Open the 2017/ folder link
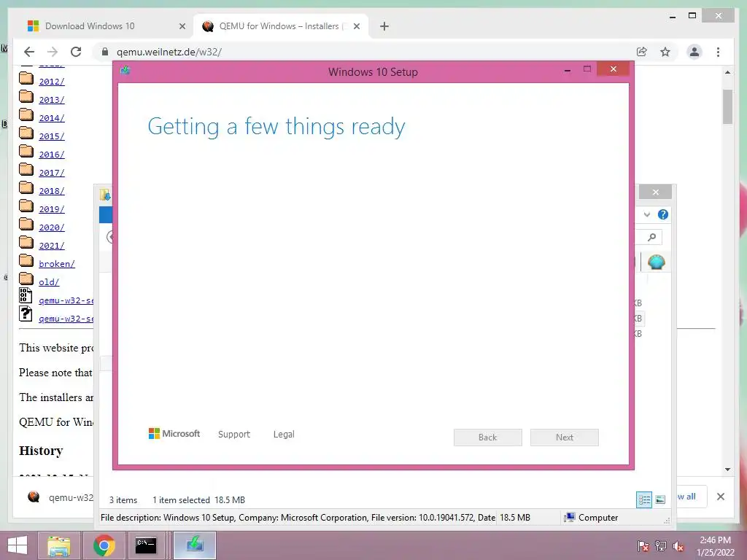The width and height of the screenshot is (747, 560). (x=52, y=172)
